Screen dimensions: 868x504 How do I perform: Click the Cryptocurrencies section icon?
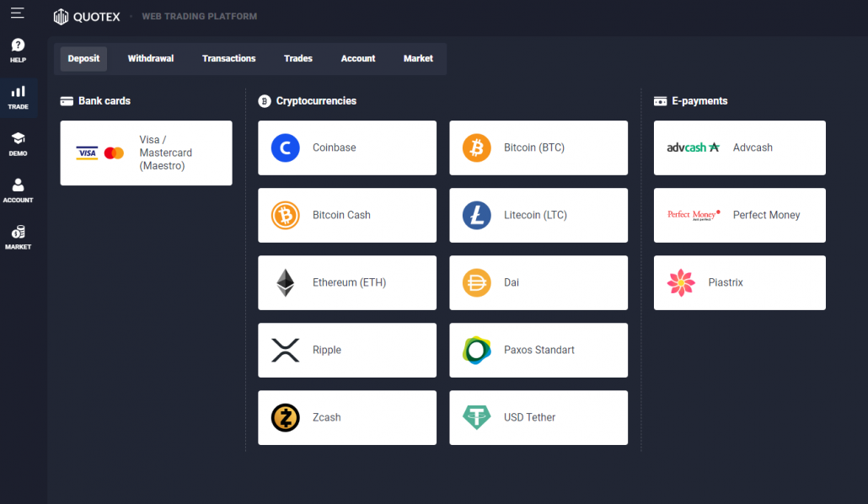[x=265, y=101]
